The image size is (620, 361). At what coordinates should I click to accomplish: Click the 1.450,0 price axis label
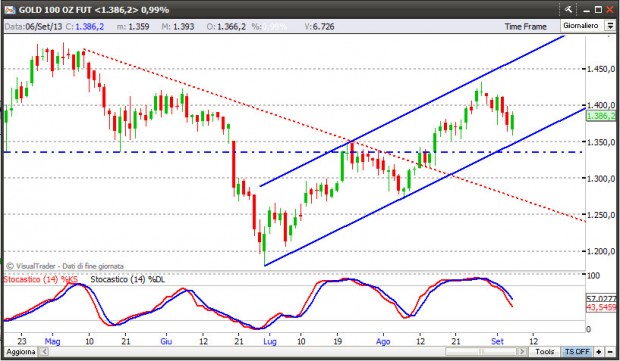(x=601, y=69)
